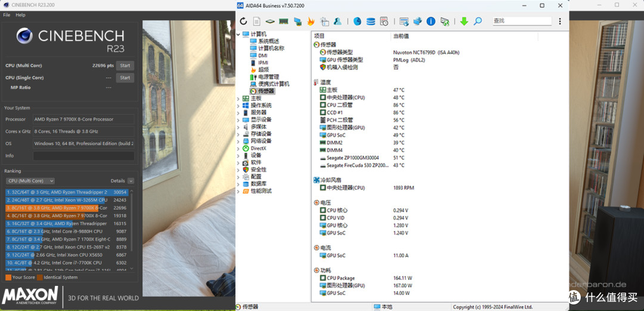Click the green download arrow icon
This screenshot has height=311, width=644.
click(x=464, y=21)
